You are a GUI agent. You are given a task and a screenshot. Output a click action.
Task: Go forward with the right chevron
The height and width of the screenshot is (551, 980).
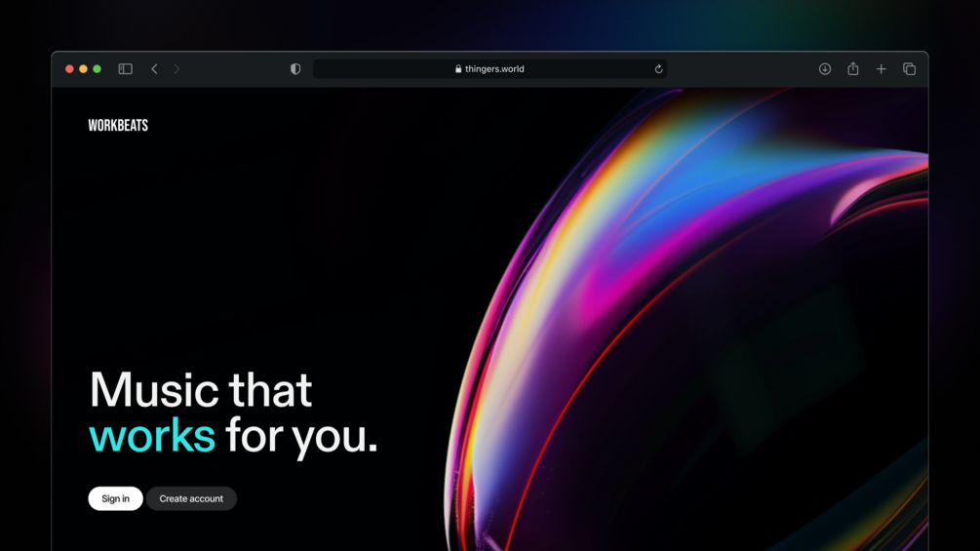coord(176,68)
